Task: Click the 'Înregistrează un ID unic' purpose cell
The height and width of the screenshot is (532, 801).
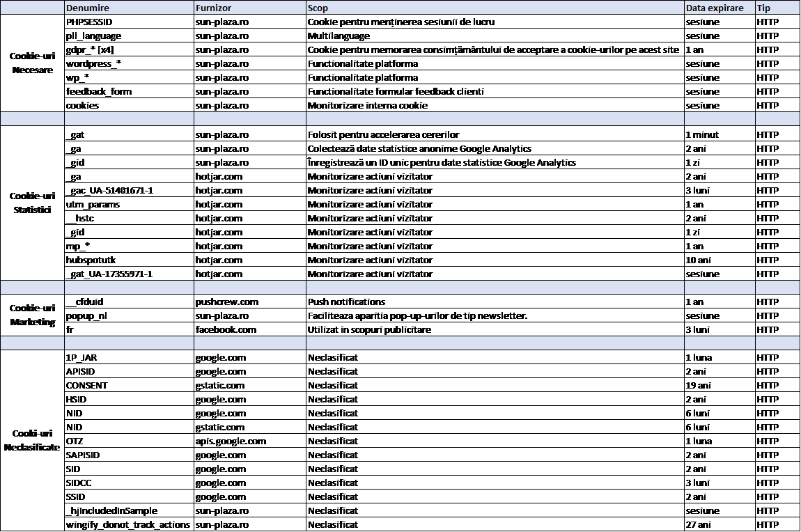Action: click(495, 162)
